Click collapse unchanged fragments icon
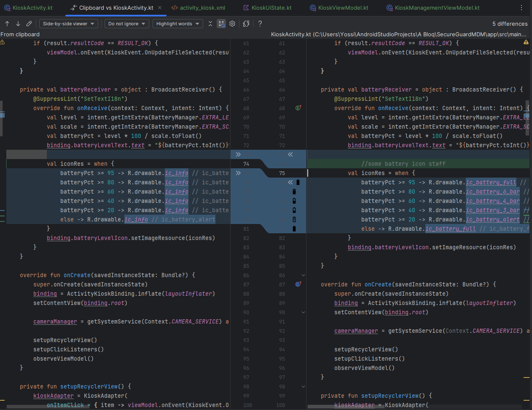This screenshot has width=532, height=410. pos(210,24)
